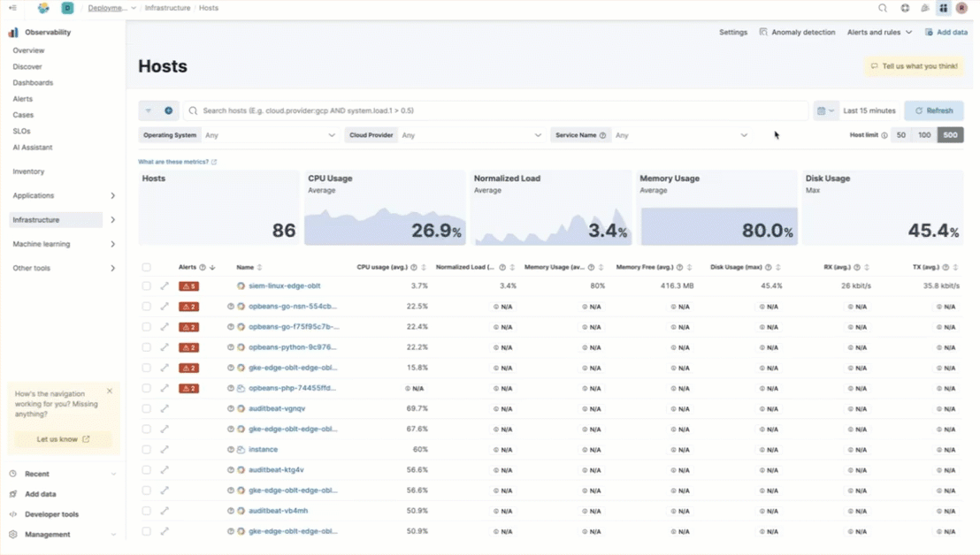Open the Alerts and rules dropdown
980x555 pixels.
879,32
